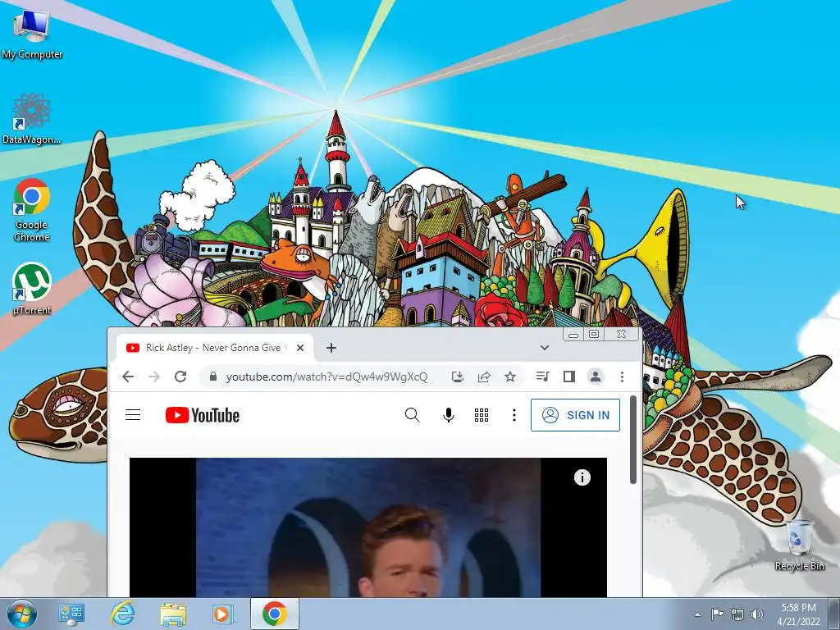Click the install app icon in address bar
The height and width of the screenshot is (630, 840).
point(458,377)
